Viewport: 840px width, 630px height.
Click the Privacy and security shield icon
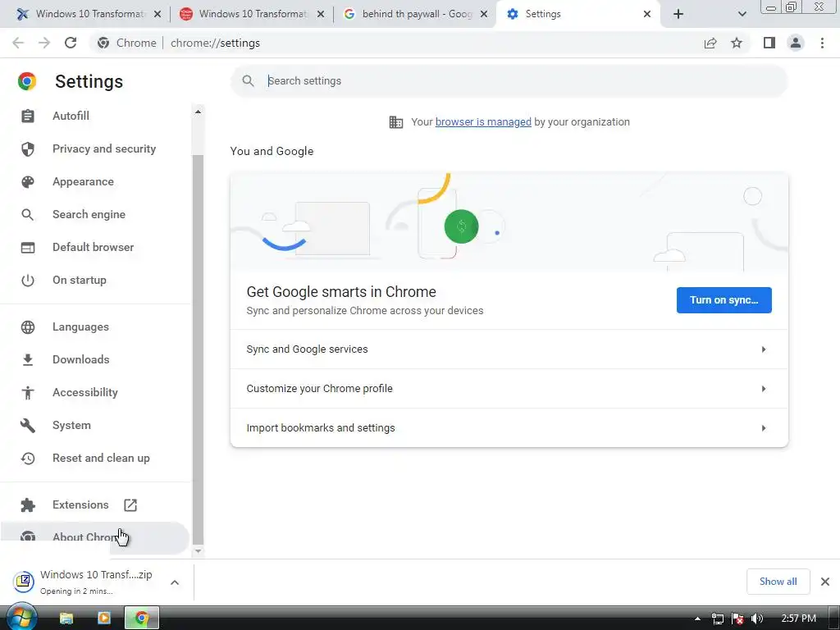[x=27, y=149]
